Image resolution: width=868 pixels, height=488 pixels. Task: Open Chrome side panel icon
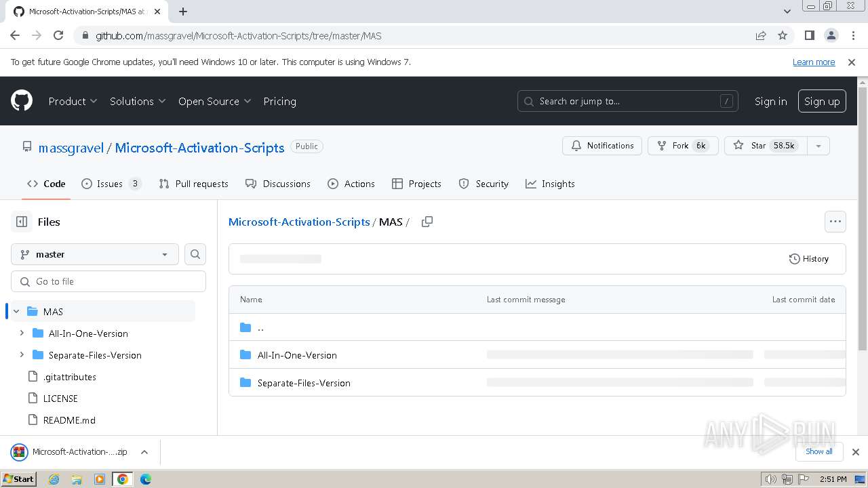point(809,36)
